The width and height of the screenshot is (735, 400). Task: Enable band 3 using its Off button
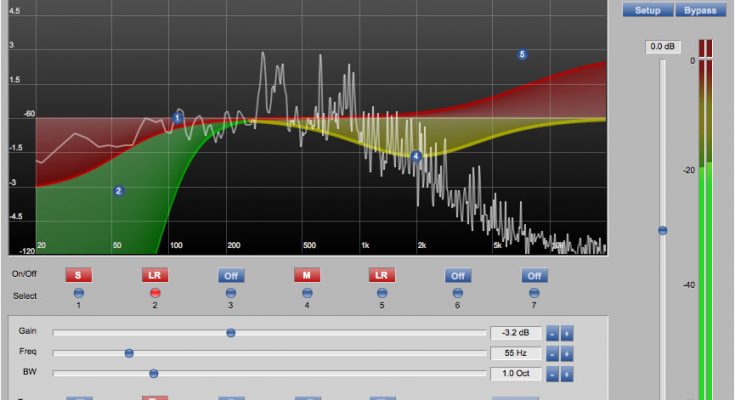230,274
